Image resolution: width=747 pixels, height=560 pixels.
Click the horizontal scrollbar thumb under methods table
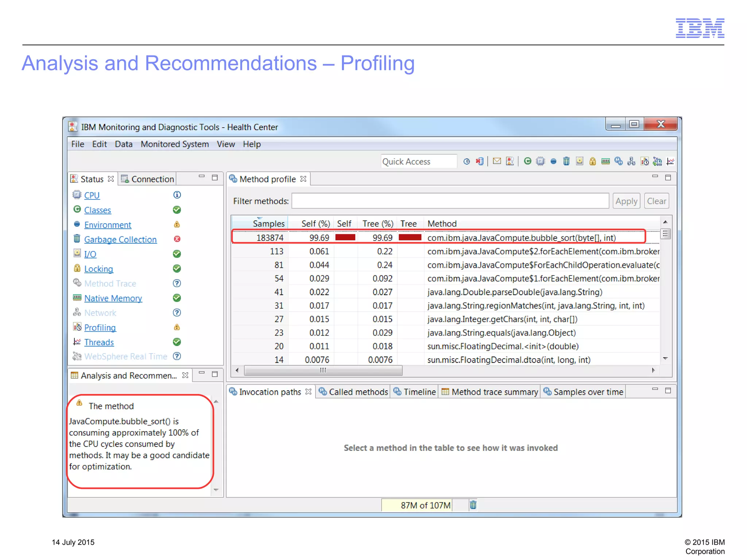[323, 370]
